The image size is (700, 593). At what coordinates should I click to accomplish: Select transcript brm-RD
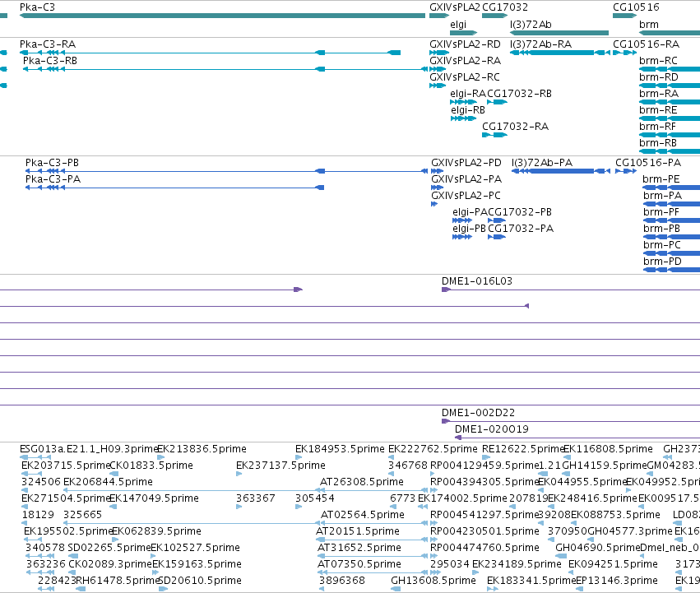coord(670,86)
